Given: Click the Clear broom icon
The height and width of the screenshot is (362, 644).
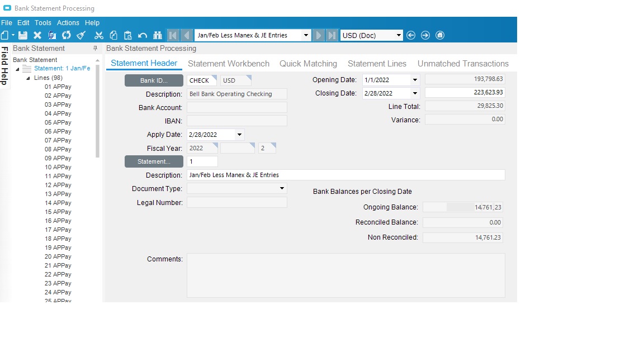Looking at the screenshot, I should coord(81,35).
